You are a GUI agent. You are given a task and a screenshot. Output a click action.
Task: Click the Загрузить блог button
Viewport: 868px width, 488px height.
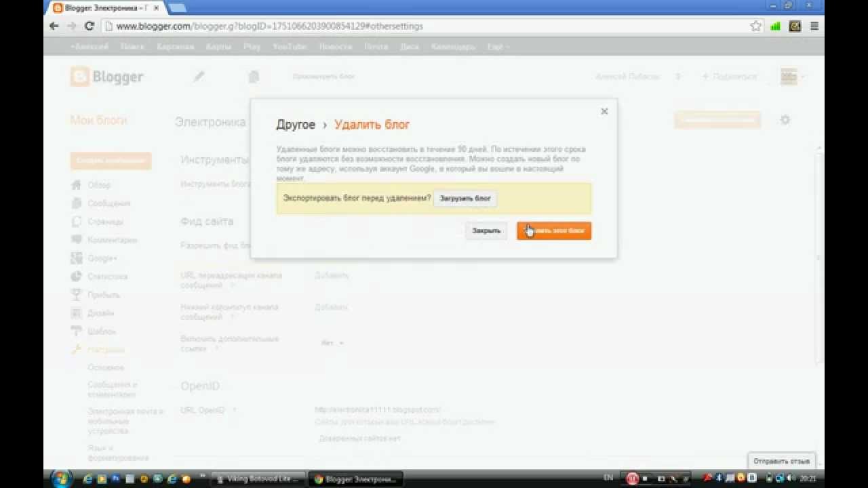[465, 199]
